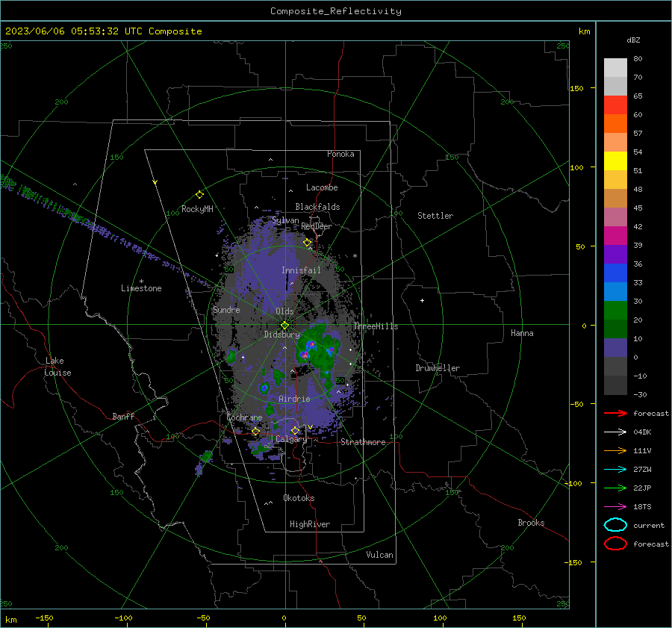Click the red forecast ellipse legend icon
The width and height of the screenshot is (672, 628).
click(x=615, y=544)
